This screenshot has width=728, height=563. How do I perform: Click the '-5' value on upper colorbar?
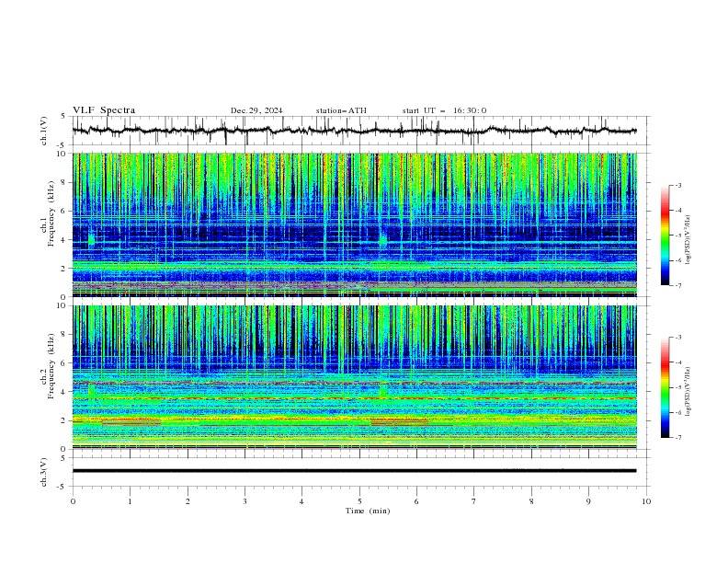pyautogui.click(x=678, y=236)
